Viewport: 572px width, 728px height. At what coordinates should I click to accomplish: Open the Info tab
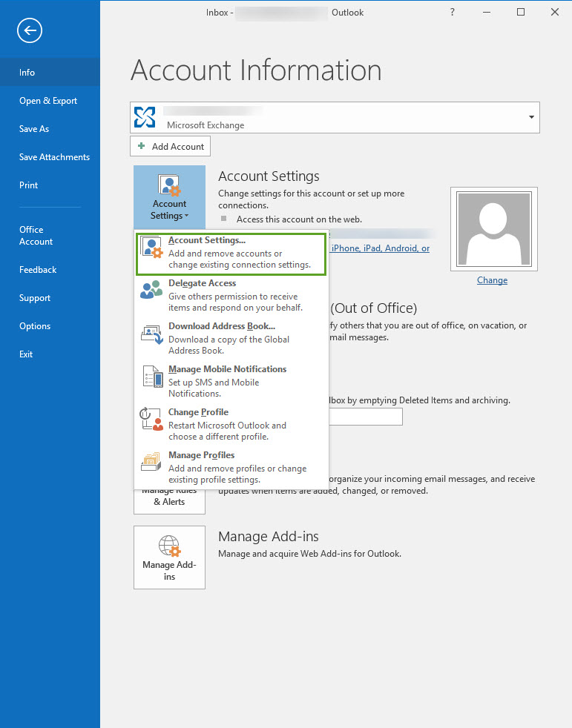point(50,73)
